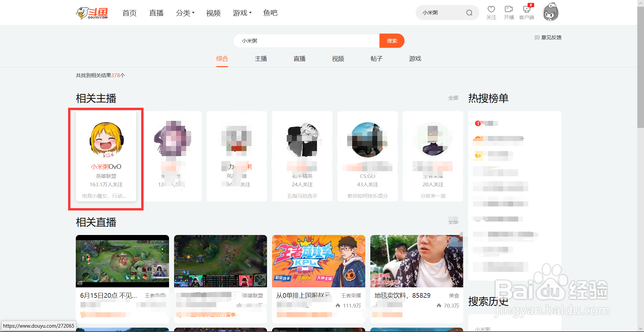Click the 意见反馈 feedback icon
Screen dimensions: 644x332
pos(537,38)
